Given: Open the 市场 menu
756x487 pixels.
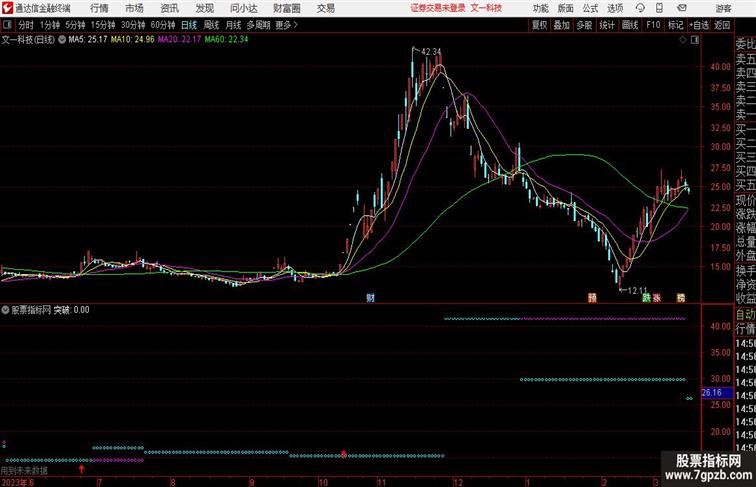Looking at the screenshot, I should [135, 8].
